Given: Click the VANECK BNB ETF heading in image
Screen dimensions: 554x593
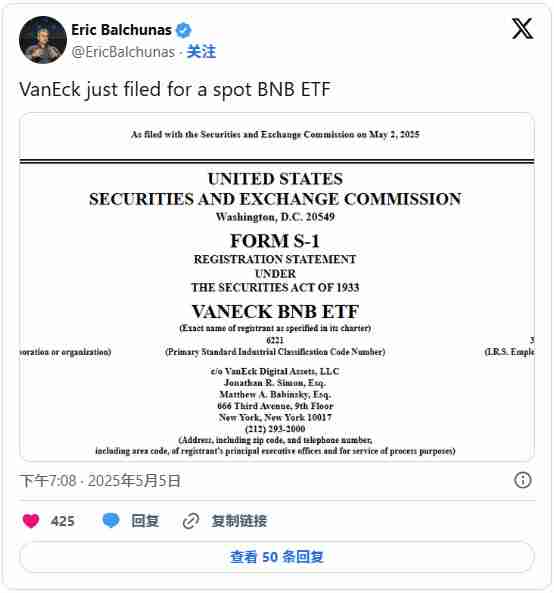Looking at the screenshot, I should [275, 312].
